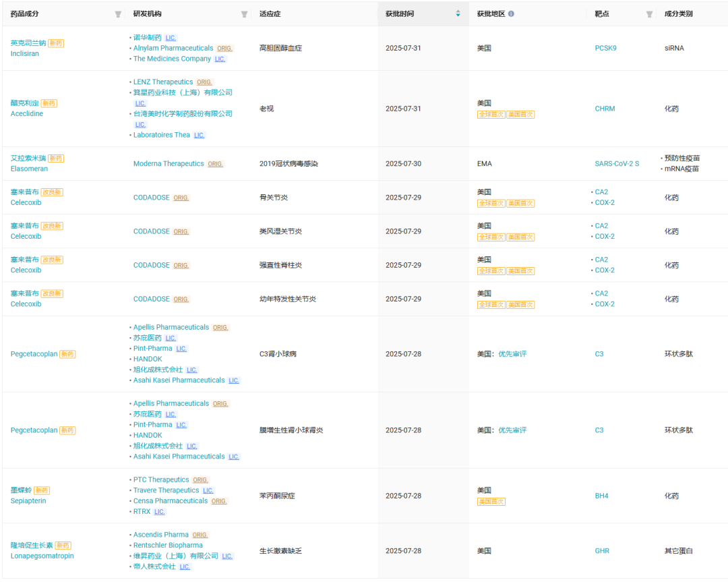Viewport: 728px width, 582px height.
Task: Click 优先审评 link for C3肾小球病 row
Action: [512, 354]
